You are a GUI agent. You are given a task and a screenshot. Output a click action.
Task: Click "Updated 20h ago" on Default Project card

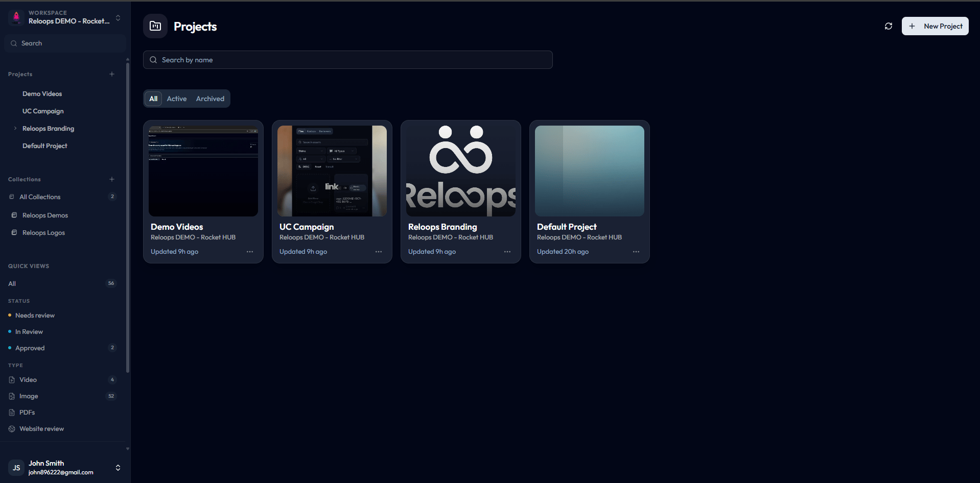[563, 252]
